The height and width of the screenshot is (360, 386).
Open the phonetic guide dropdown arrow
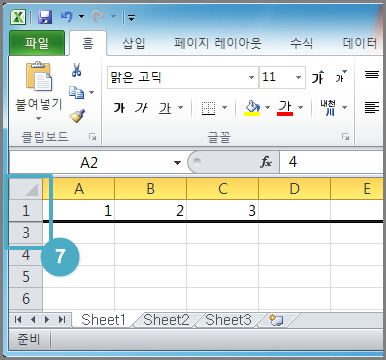[344, 107]
